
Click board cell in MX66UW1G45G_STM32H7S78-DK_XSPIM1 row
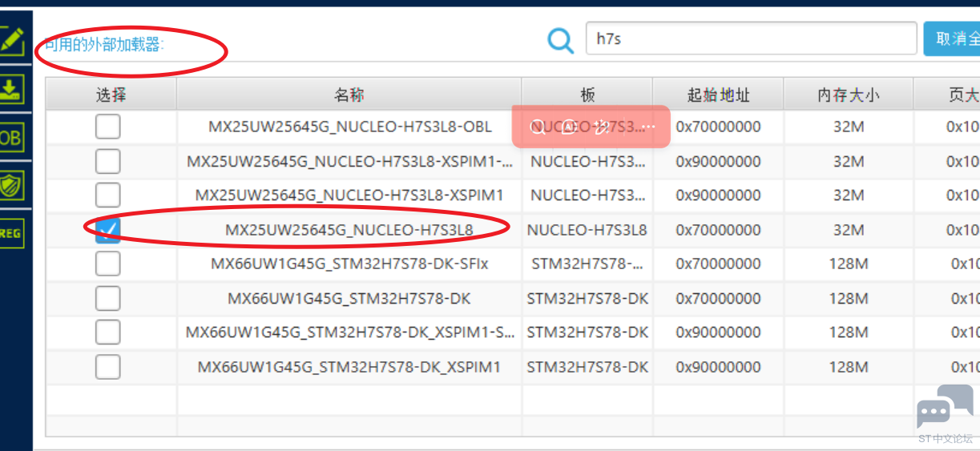tap(587, 367)
